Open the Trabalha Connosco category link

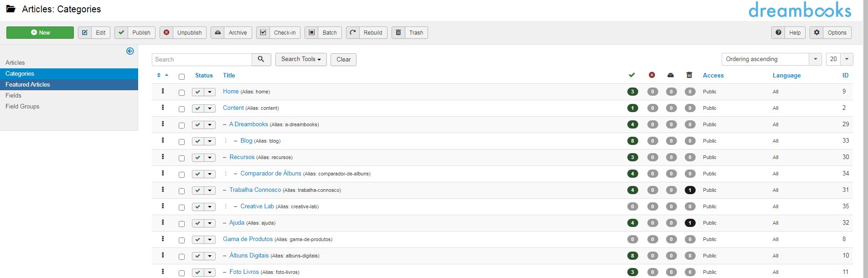click(x=255, y=190)
